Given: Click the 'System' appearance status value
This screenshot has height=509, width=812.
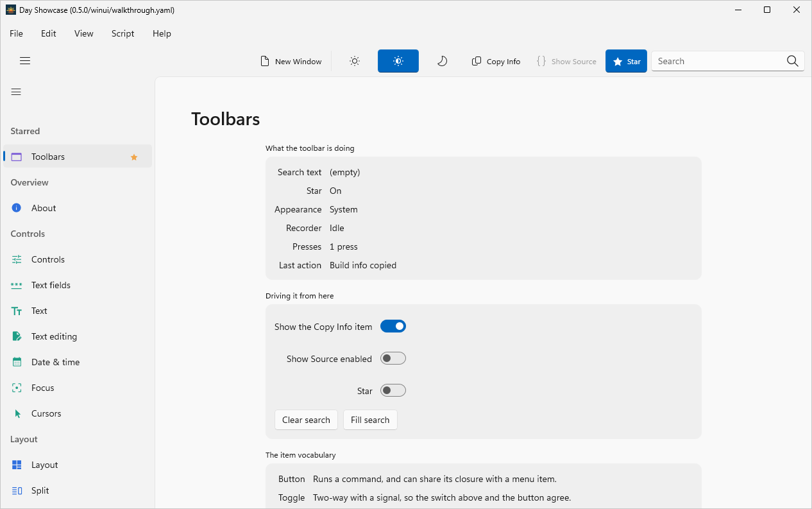Looking at the screenshot, I should [x=344, y=209].
